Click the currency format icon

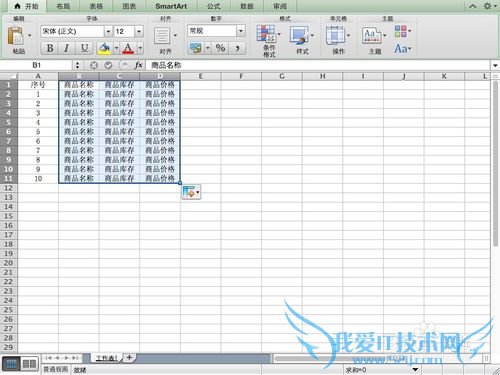[x=196, y=48]
